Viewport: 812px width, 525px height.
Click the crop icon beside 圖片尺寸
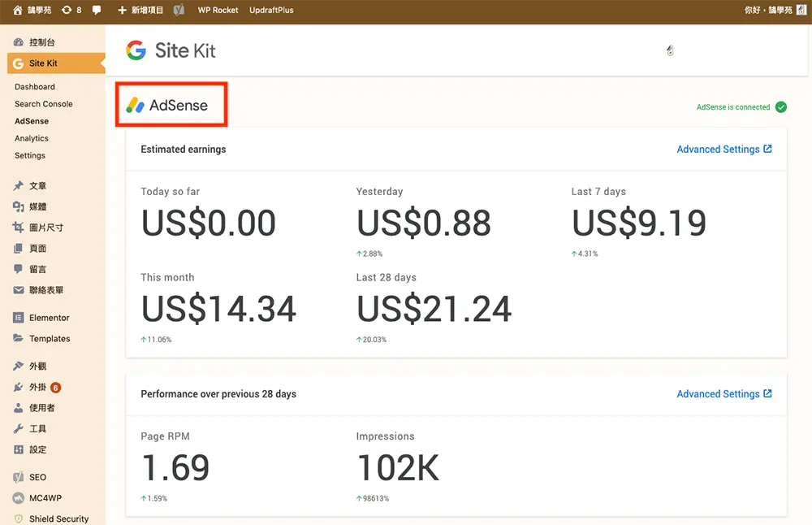pos(18,227)
